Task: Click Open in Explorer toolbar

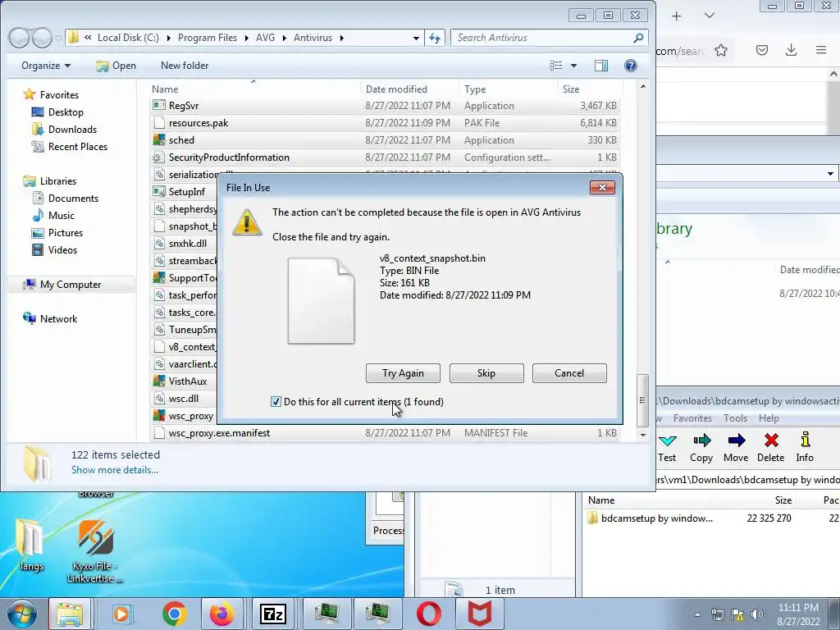Action: [x=116, y=66]
